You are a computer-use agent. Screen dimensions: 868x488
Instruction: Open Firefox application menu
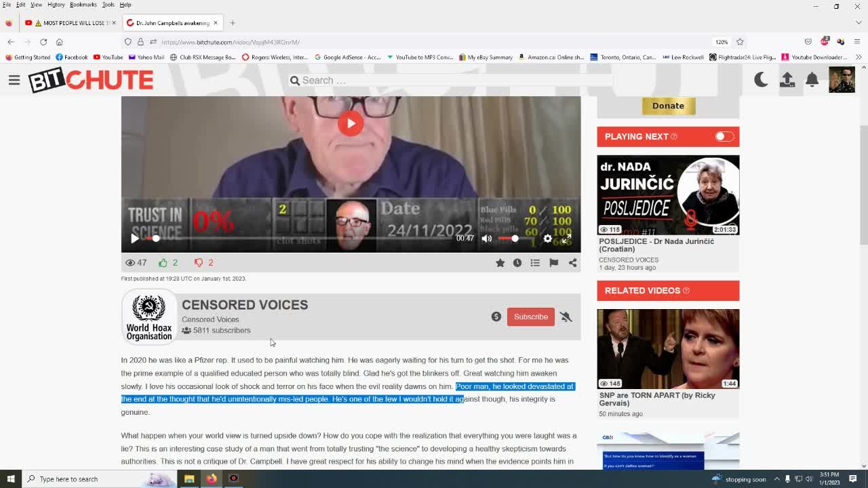(x=857, y=42)
